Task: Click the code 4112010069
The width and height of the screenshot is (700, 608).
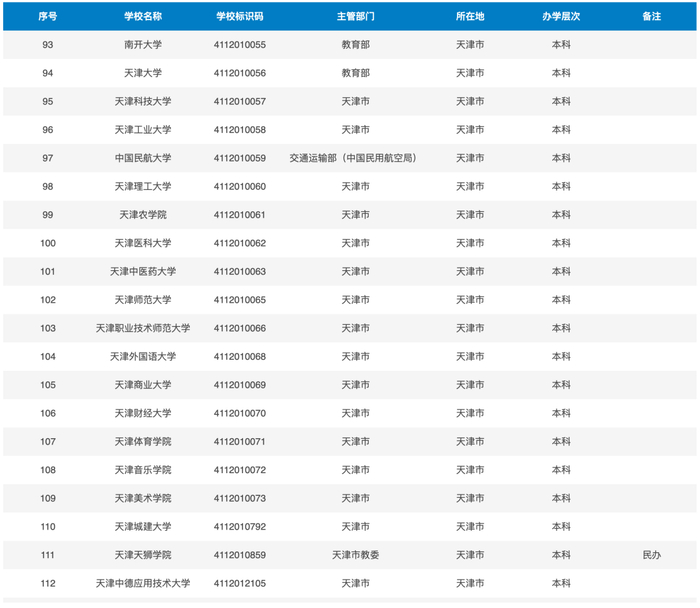Action: 240,385
